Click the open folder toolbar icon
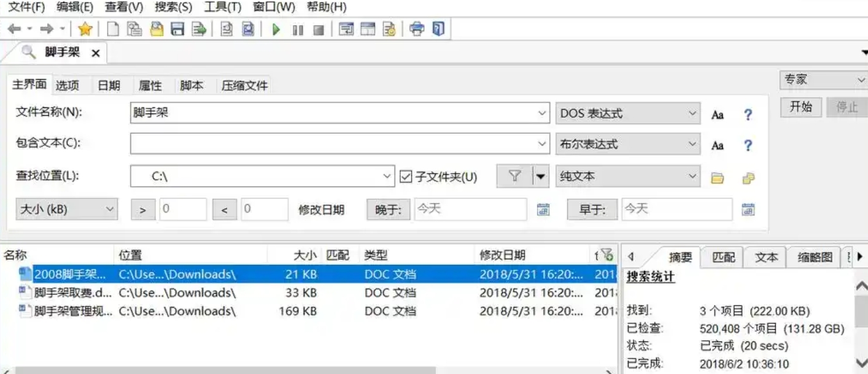 [157, 29]
